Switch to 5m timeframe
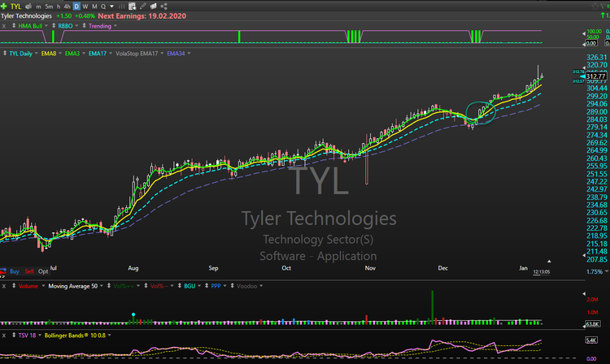The height and width of the screenshot is (364, 610). point(49,6)
